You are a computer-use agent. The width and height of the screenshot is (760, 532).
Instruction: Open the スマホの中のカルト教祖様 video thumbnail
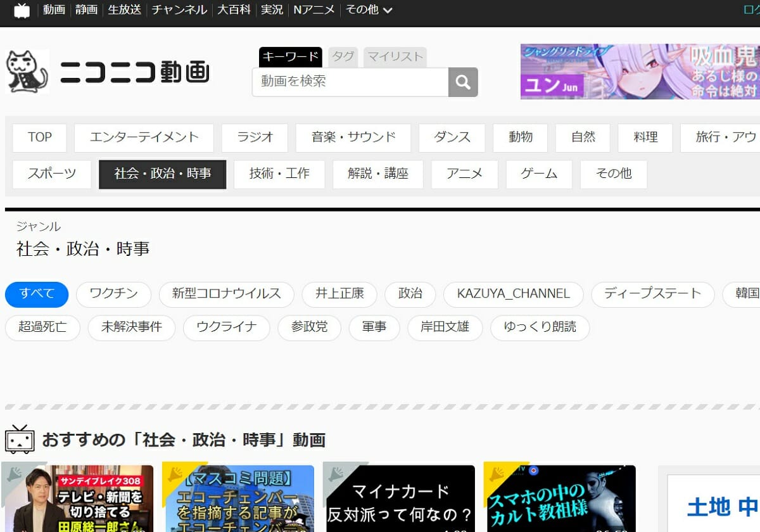click(x=560, y=498)
